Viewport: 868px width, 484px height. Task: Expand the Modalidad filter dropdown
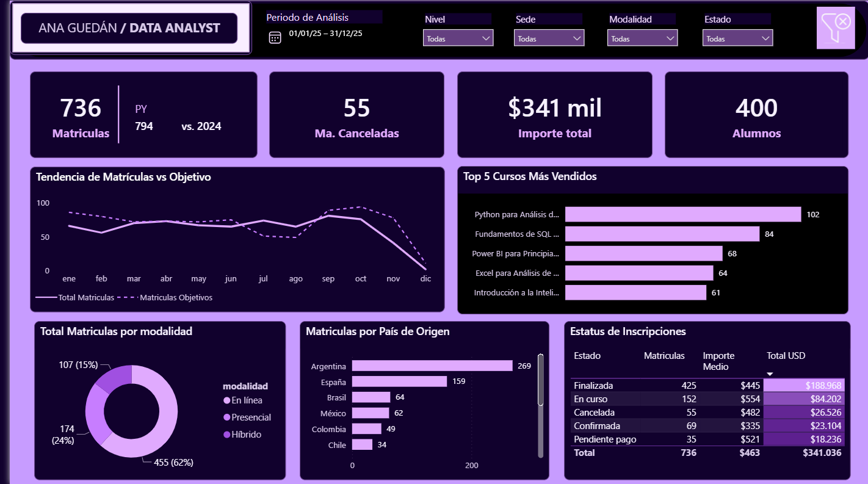pos(643,38)
